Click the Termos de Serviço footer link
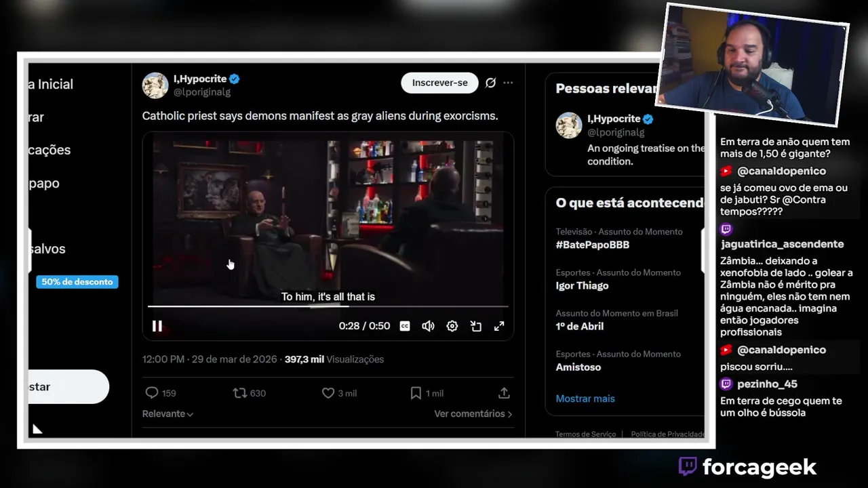This screenshot has width=868, height=488. [x=585, y=434]
